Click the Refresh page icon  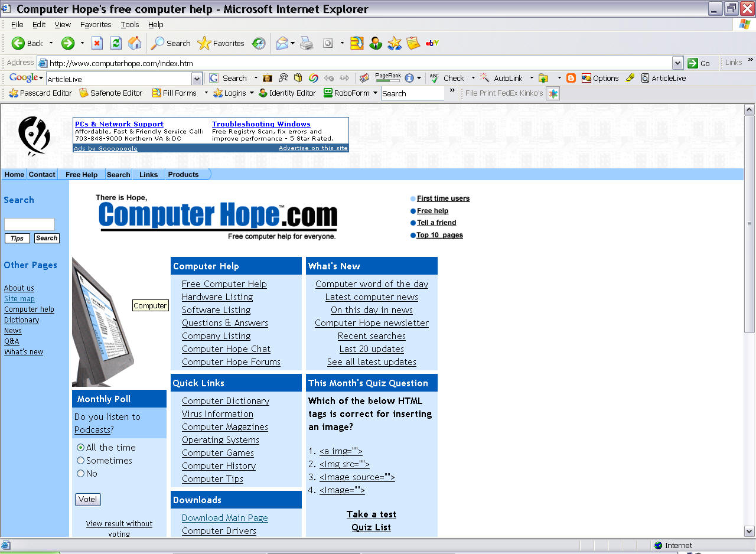116,43
